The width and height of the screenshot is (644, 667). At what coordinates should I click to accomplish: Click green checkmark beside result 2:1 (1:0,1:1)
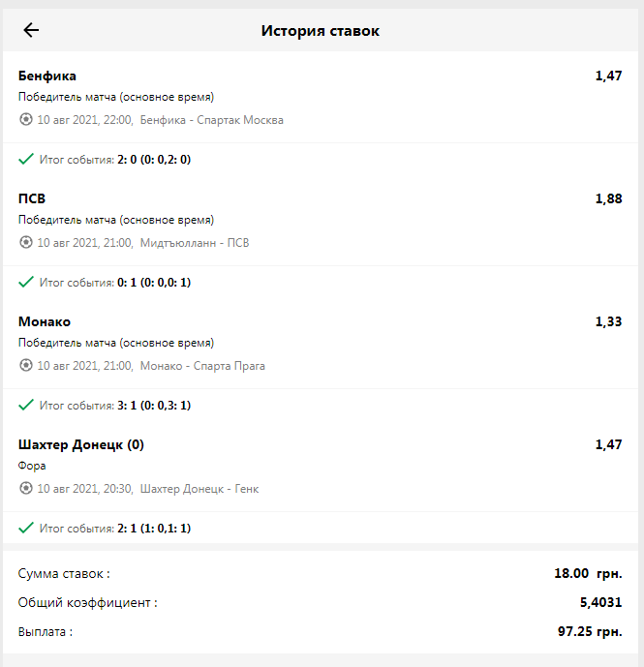coord(26,528)
